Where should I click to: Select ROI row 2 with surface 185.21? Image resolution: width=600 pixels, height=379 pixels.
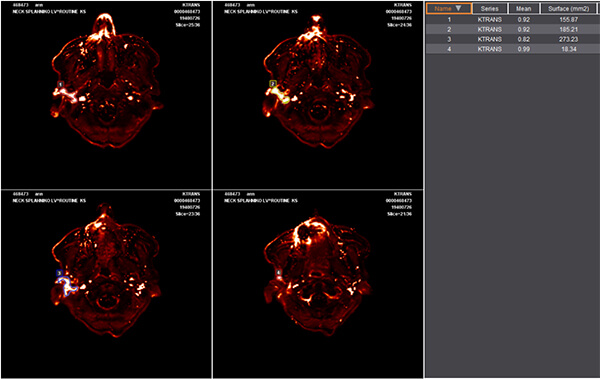click(x=513, y=29)
